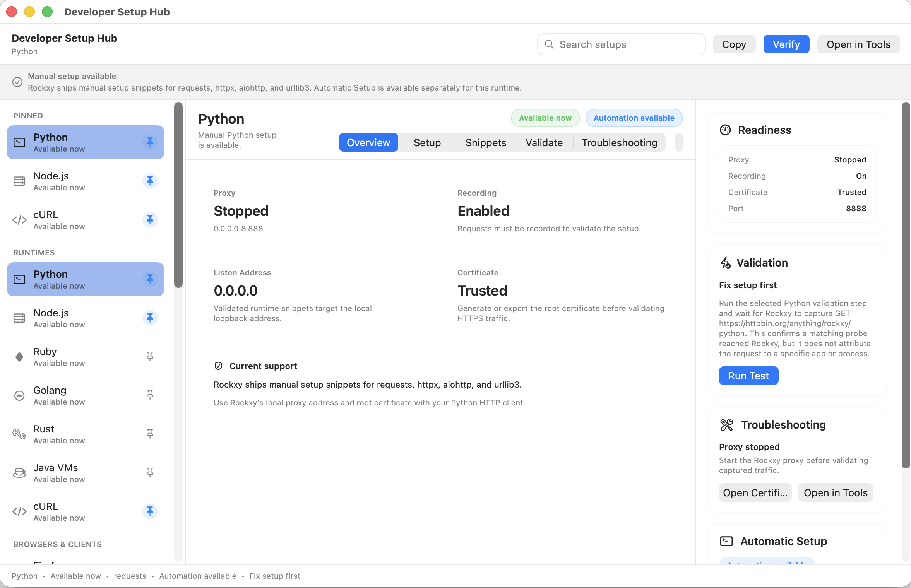The height and width of the screenshot is (588, 911).
Task: Select the Python terminal icon in sidebar
Action: [19, 142]
